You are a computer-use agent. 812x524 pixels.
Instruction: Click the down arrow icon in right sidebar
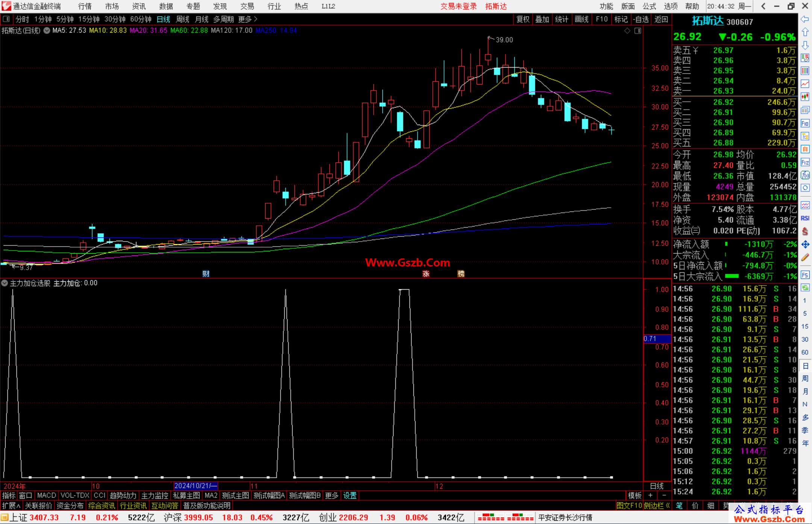[x=805, y=45]
